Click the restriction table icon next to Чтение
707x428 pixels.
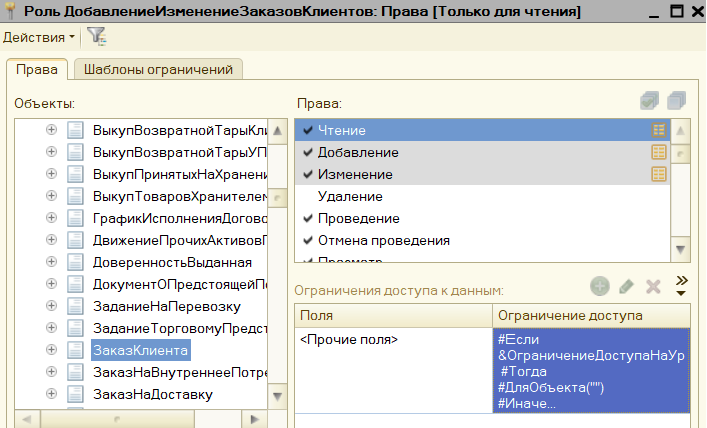(659, 130)
